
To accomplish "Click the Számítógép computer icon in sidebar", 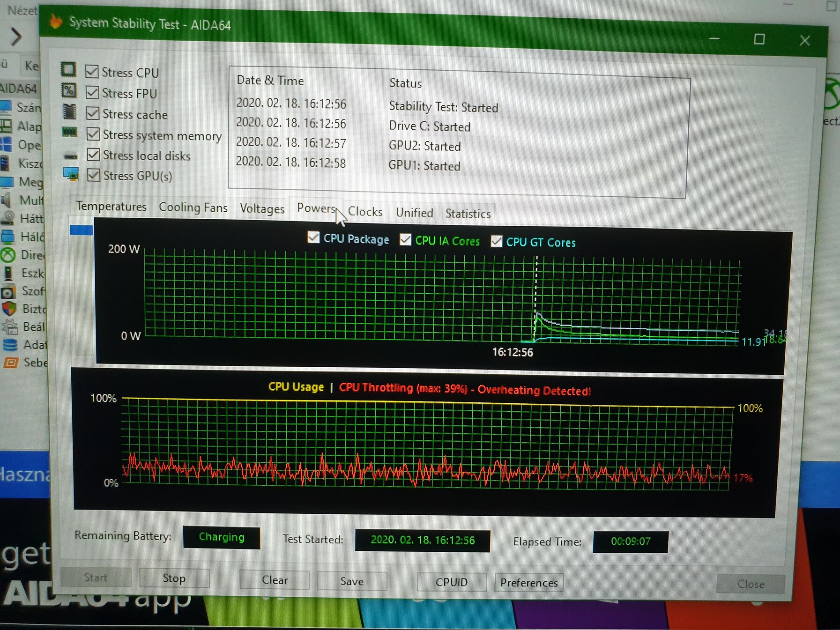I will click(x=6, y=107).
